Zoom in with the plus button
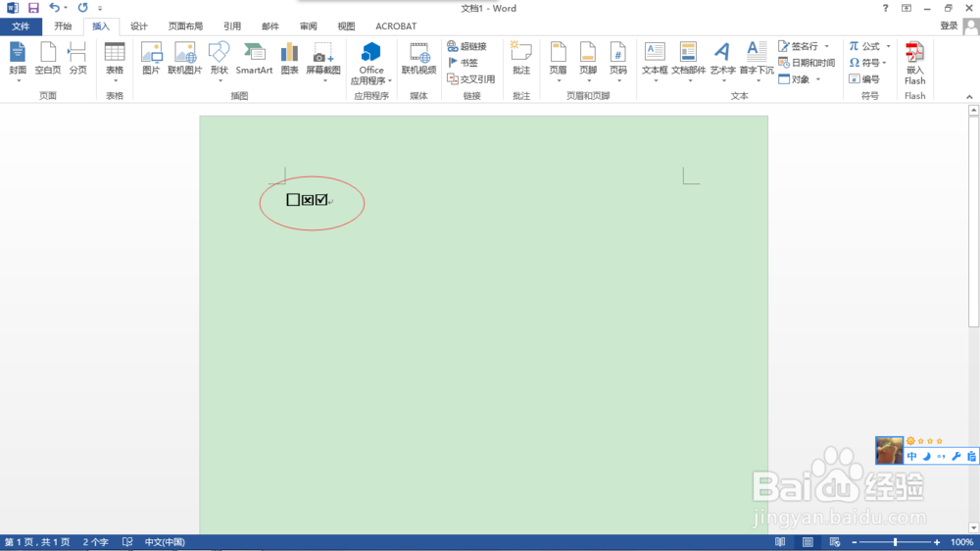Screen dimensions: 980x551 click(936, 542)
